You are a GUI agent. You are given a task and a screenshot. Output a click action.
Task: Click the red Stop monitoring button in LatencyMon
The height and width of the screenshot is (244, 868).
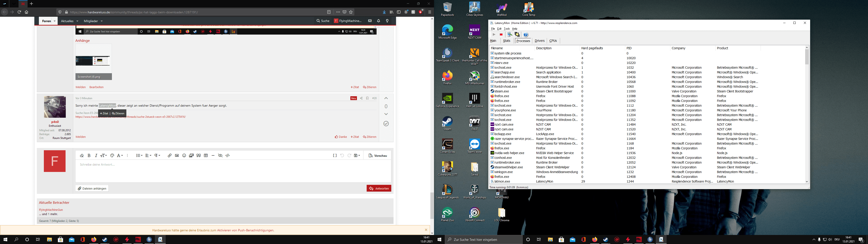[x=501, y=35]
